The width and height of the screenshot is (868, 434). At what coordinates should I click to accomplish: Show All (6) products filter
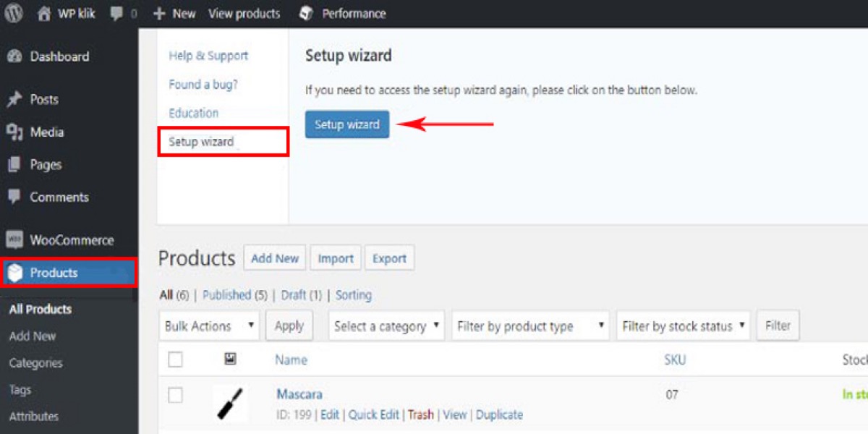tap(175, 295)
